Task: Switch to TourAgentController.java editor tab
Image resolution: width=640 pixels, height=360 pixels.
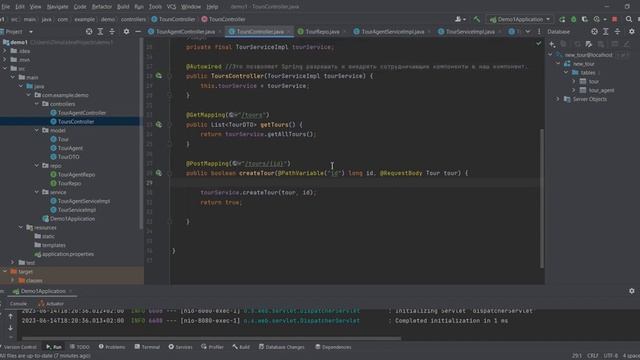Action: [185, 31]
